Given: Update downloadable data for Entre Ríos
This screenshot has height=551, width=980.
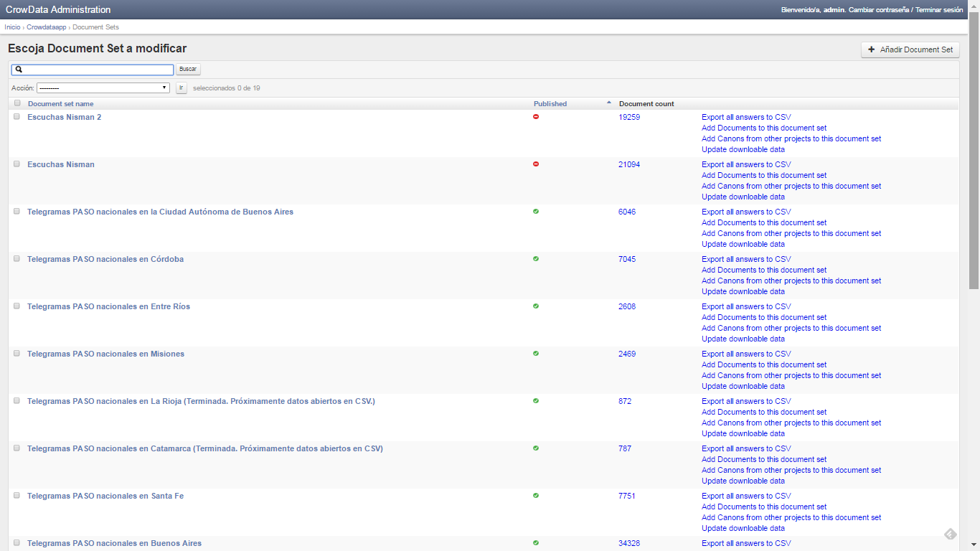Looking at the screenshot, I should click(743, 339).
